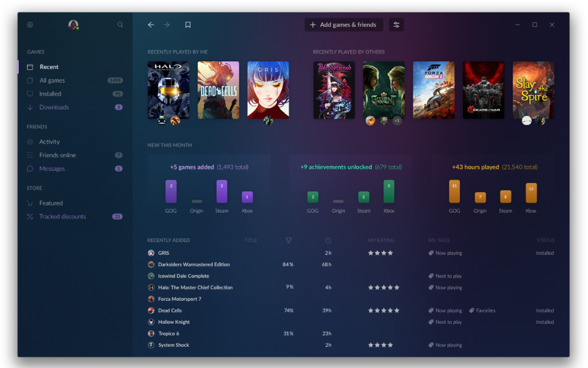Open the Forza Horizon 4 cover
Image resolution: width=588 pixels, height=368 pixels.
(434, 90)
